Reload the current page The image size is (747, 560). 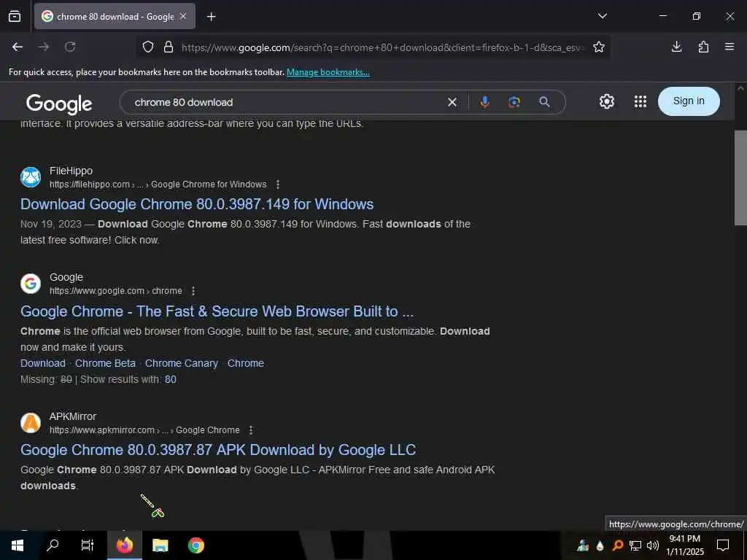pyautogui.click(x=70, y=47)
